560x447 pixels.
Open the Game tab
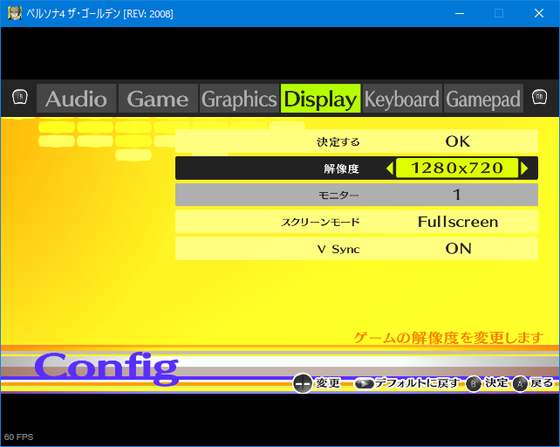158,99
